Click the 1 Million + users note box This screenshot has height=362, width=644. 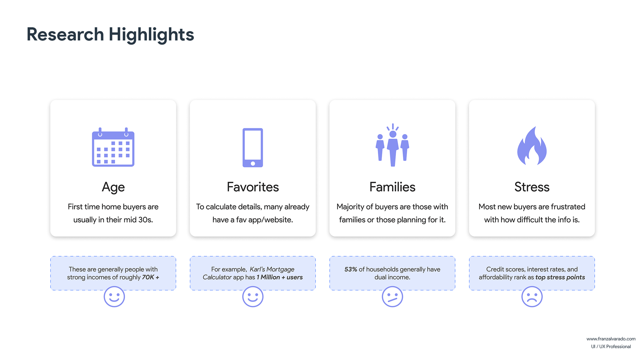[253, 273]
